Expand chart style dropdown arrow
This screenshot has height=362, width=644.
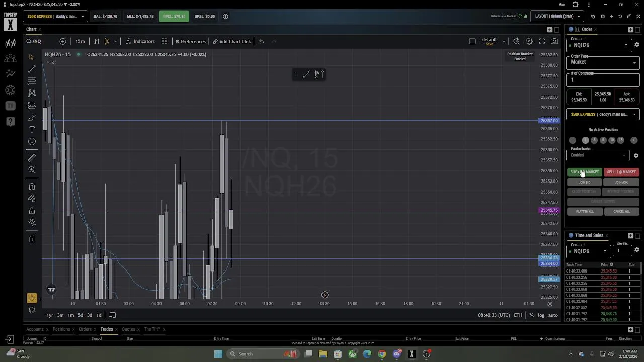point(116,41)
